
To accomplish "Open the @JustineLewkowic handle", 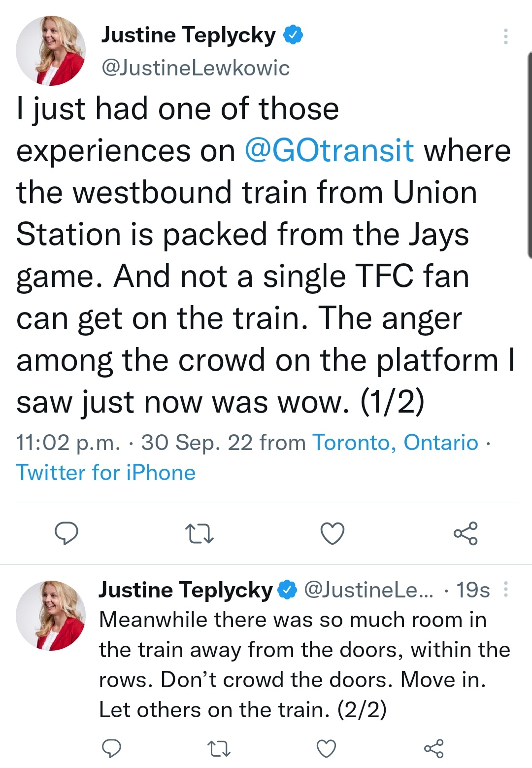I will 195,68.
